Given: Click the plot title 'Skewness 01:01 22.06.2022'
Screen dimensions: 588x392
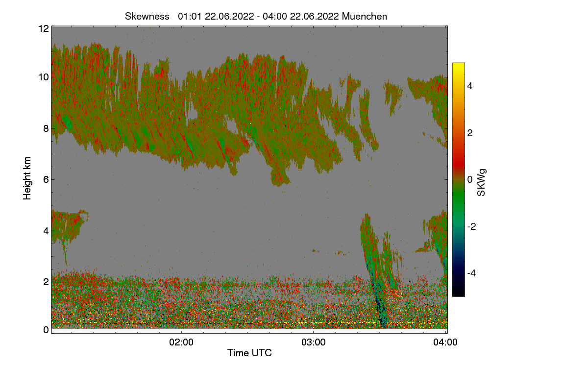Looking at the screenshot, I should (256, 16).
